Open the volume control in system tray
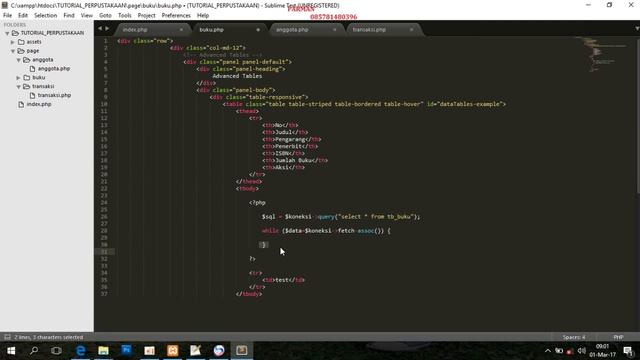This screenshot has width=640, height=360. pos(582,351)
